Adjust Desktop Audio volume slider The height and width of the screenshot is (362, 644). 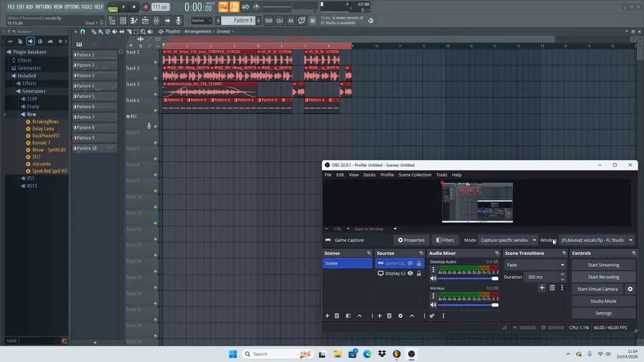pos(468,278)
